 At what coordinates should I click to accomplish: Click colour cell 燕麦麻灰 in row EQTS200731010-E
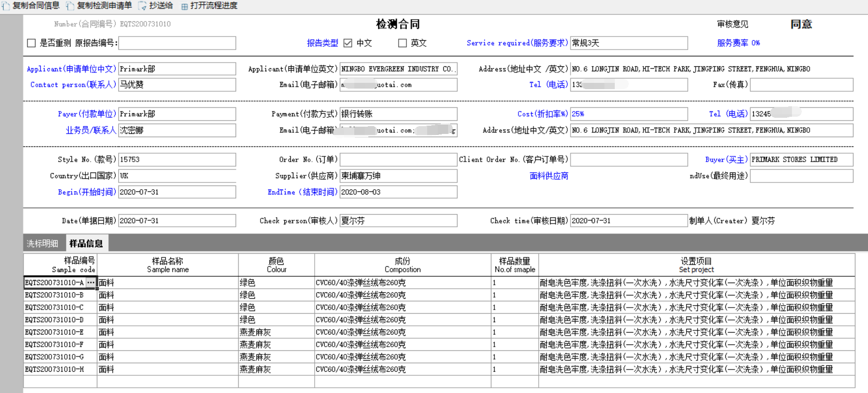[x=277, y=332]
